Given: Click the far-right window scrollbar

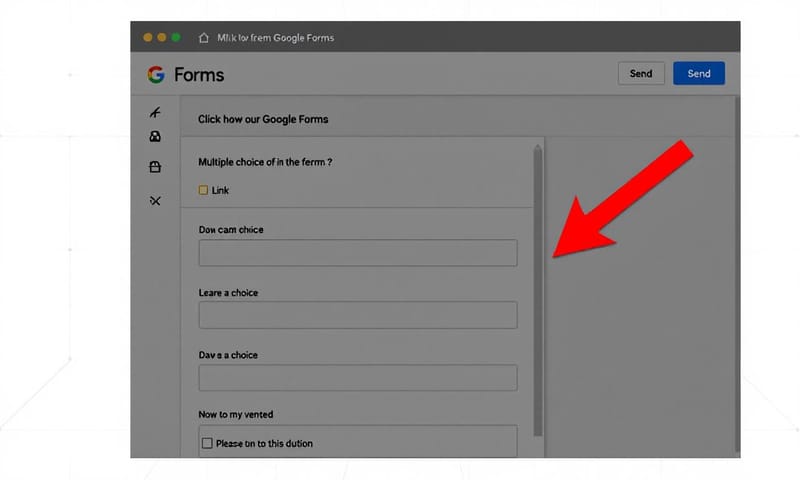Looking at the screenshot, I should point(737,270).
